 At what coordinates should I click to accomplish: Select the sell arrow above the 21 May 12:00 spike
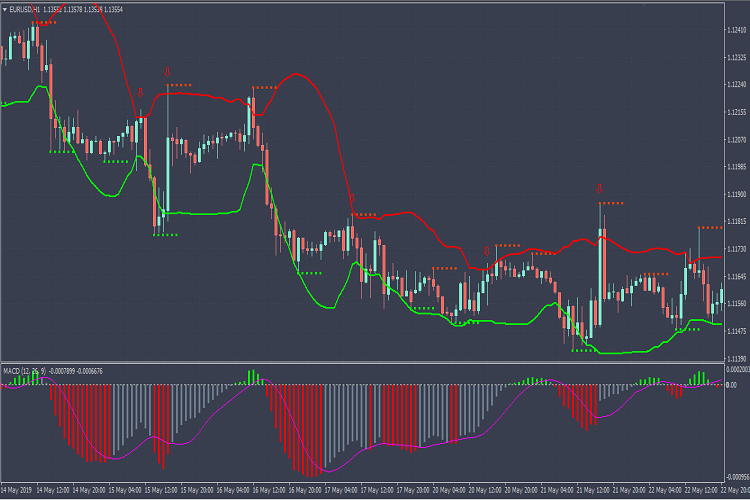point(599,189)
